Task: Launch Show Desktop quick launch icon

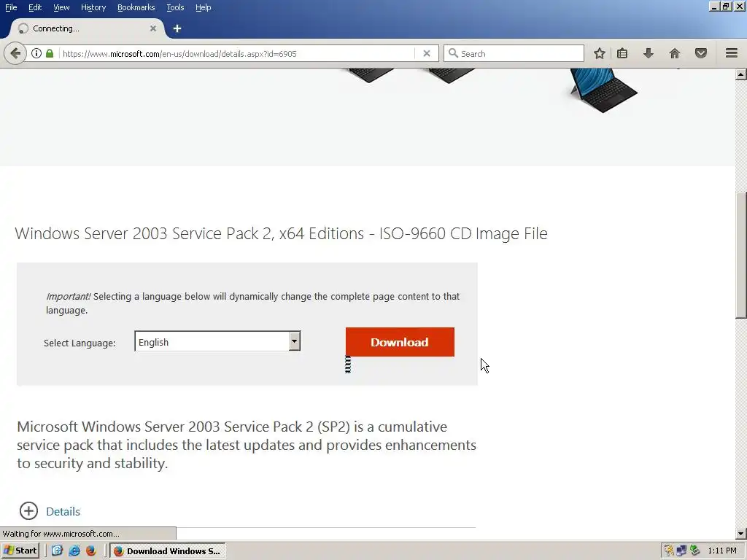Action: (57, 551)
